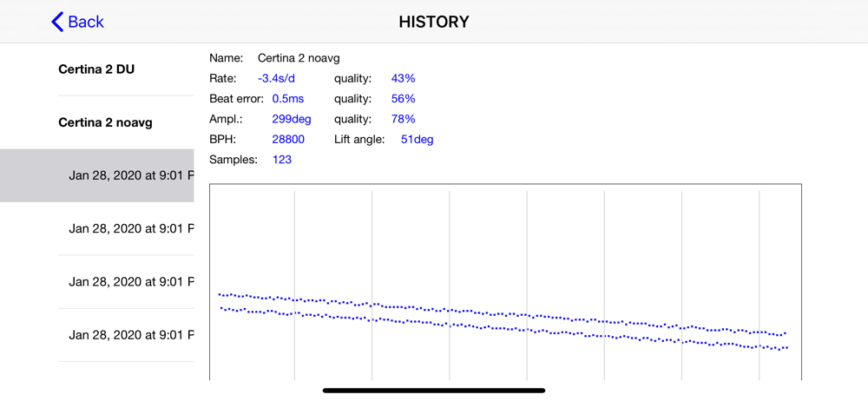Screen dimensions: 868x401
Task: Click the amplitude quality value 78%
Action: pos(403,119)
